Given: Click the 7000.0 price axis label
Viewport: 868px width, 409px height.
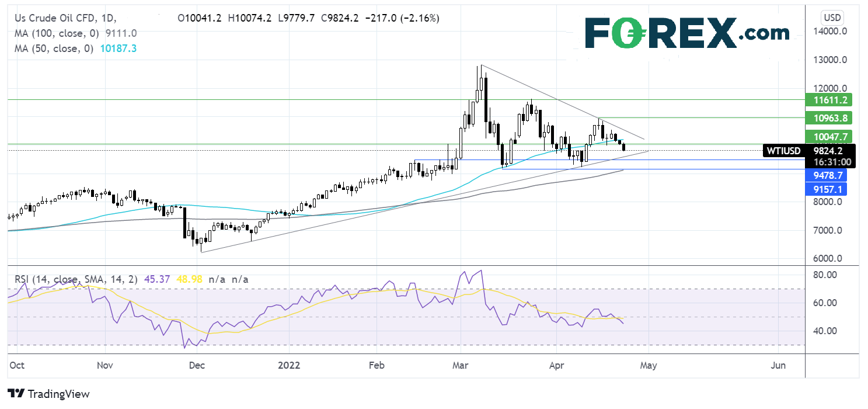Looking at the screenshot, I should point(827,230).
